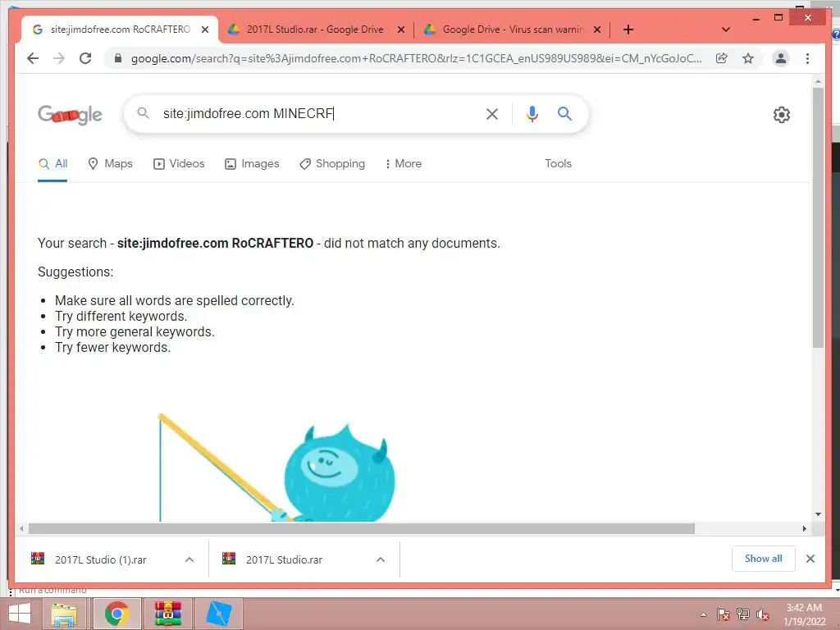840x630 pixels.
Task: Start voice search with the microphone
Action: (x=532, y=113)
